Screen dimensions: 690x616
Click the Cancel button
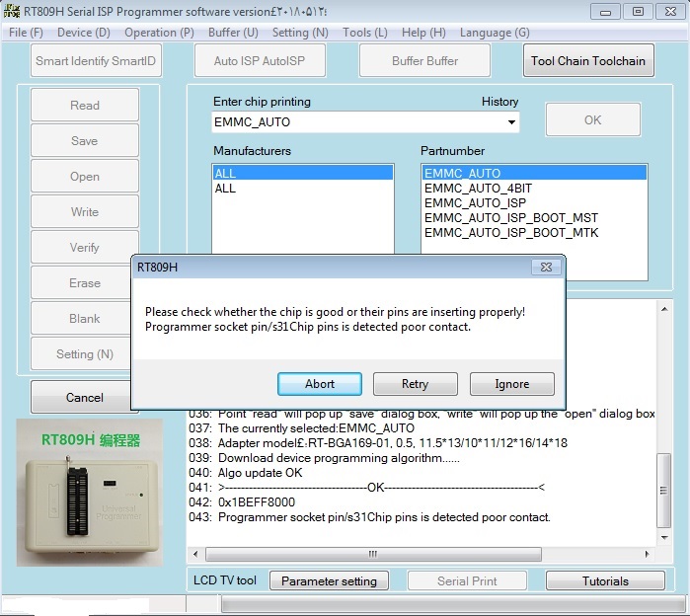[x=81, y=397]
